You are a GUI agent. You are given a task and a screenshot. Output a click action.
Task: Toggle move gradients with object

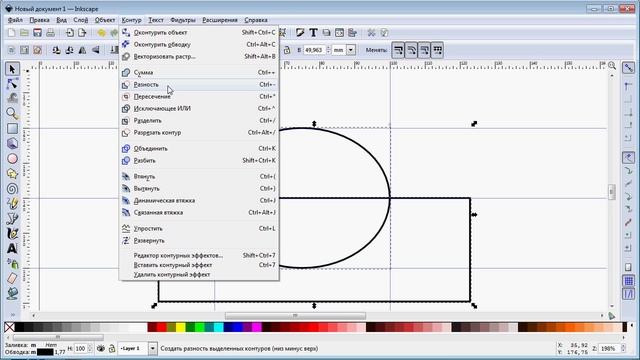pos(424,50)
